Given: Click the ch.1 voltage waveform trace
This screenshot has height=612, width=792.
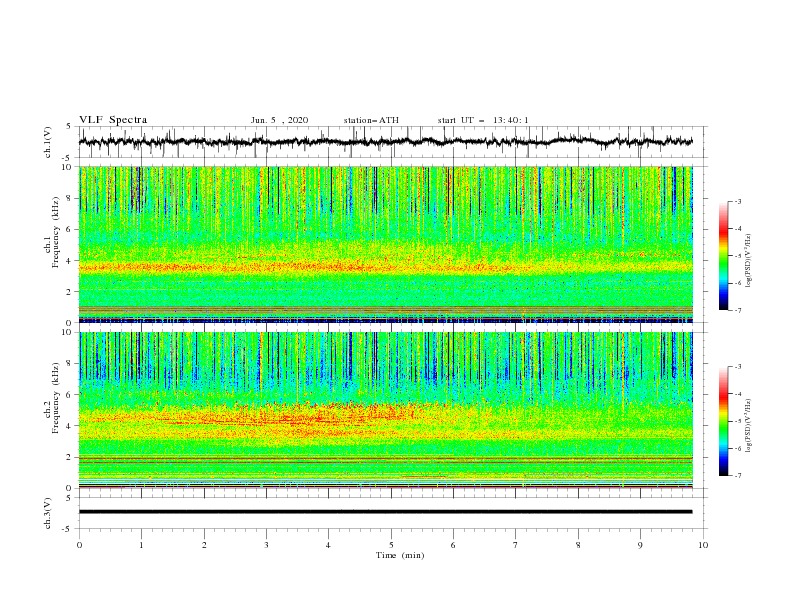Looking at the screenshot, I should click(385, 142).
